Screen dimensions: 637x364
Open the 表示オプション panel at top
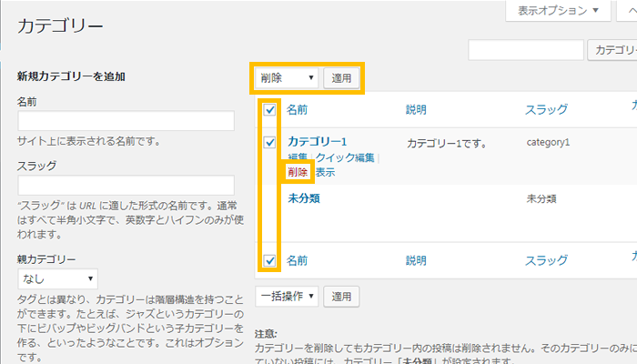point(558,12)
